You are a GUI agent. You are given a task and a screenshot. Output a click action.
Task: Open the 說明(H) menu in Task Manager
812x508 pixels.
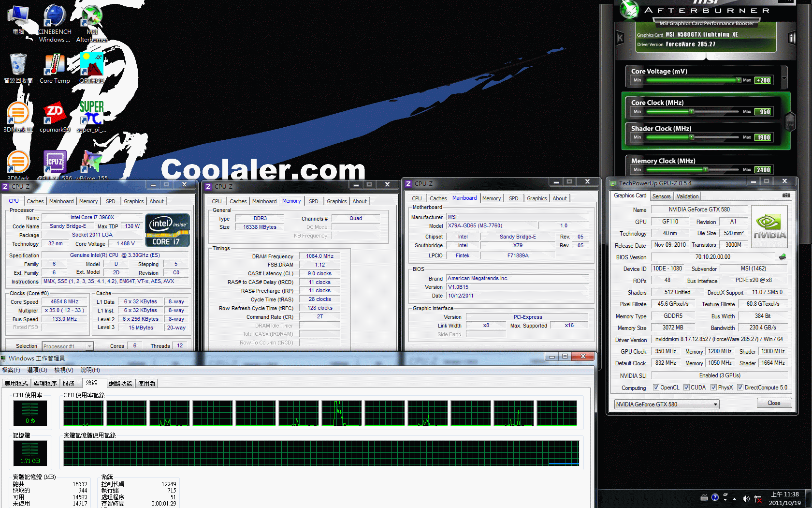click(x=90, y=370)
